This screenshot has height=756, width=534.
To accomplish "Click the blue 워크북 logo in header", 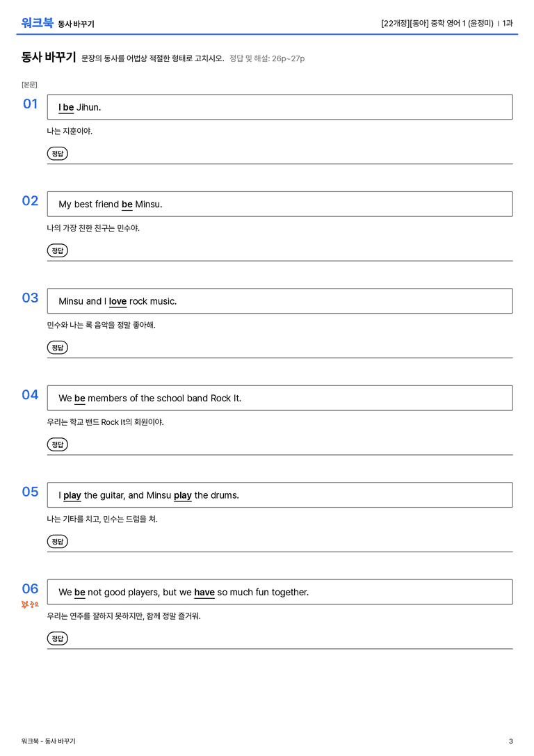I will point(37,23).
